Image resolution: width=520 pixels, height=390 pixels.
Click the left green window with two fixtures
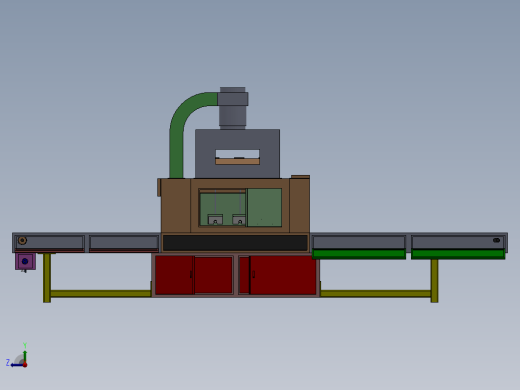pyautogui.click(x=223, y=207)
